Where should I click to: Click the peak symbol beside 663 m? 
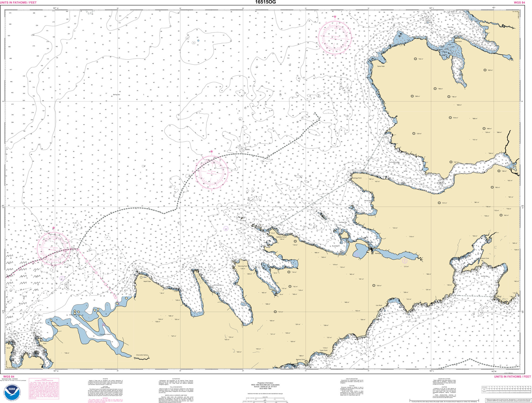[501, 215]
